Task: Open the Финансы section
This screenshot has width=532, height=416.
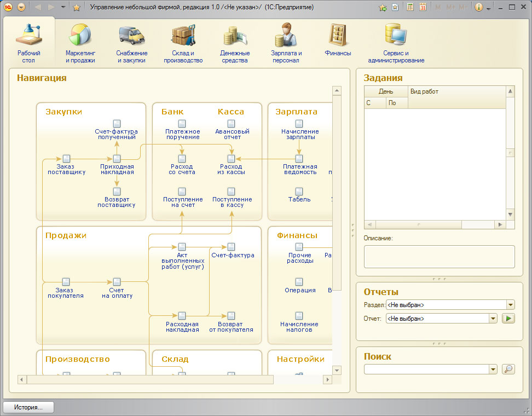Action: point(338,43)
